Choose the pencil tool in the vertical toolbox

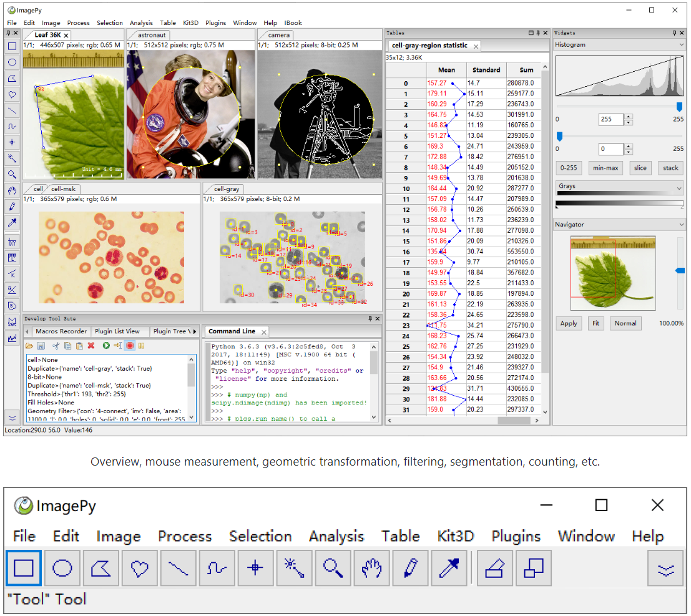click(x=12, y=206)
